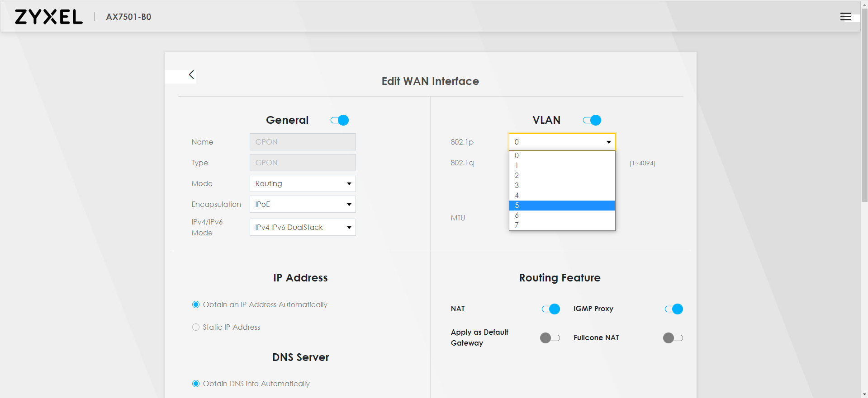Disable the IGMP Proxy toggle
The height and width of the screenshot is (398, 868).
(x=674, y=309)
